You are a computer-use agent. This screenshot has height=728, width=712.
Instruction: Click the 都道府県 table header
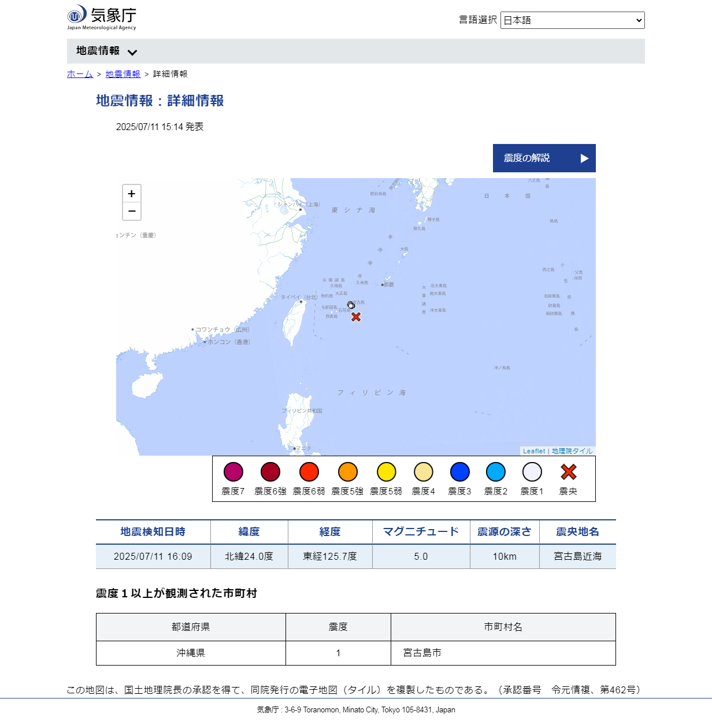191,627
